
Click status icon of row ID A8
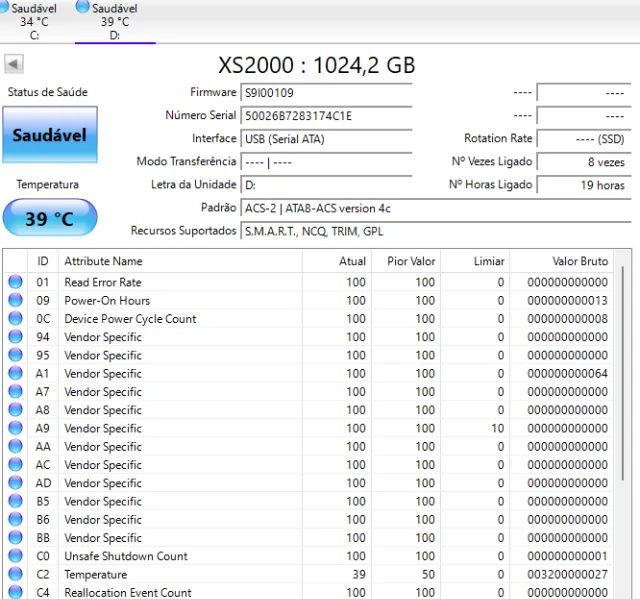[x=16, y=410]
